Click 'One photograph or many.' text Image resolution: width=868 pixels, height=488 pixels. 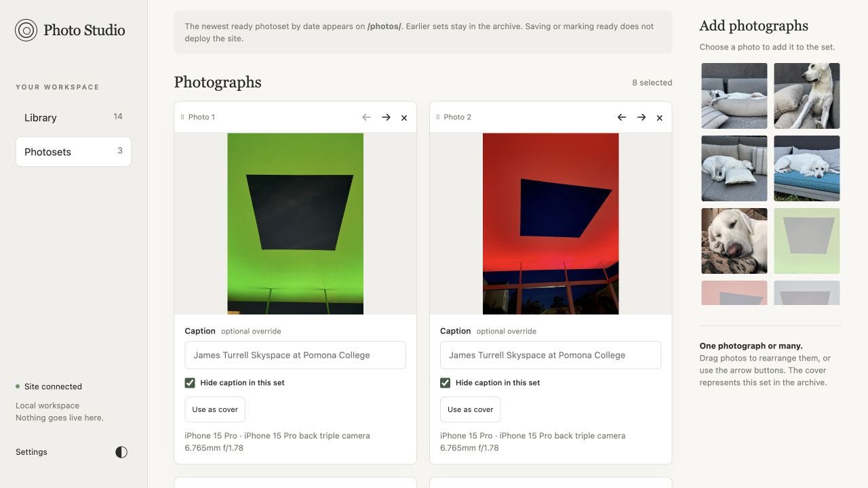pyautogui.click(x=751, y=346)
